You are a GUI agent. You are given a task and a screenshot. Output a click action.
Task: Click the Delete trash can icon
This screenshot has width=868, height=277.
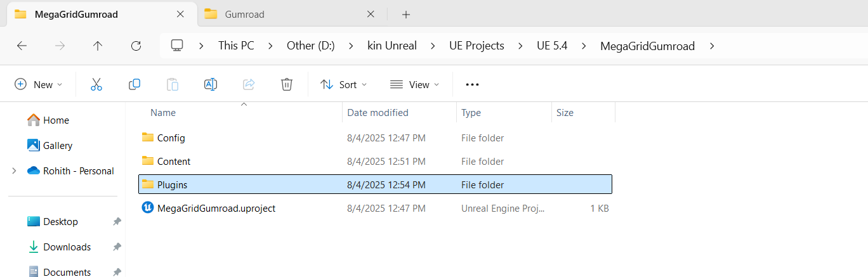(287, 84)
